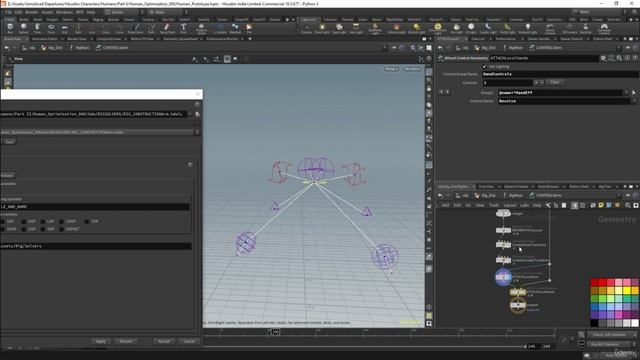This screenshot has height=360, width=640.
Task: Open the Keys channels dropdown
Action: click(612, 335)
